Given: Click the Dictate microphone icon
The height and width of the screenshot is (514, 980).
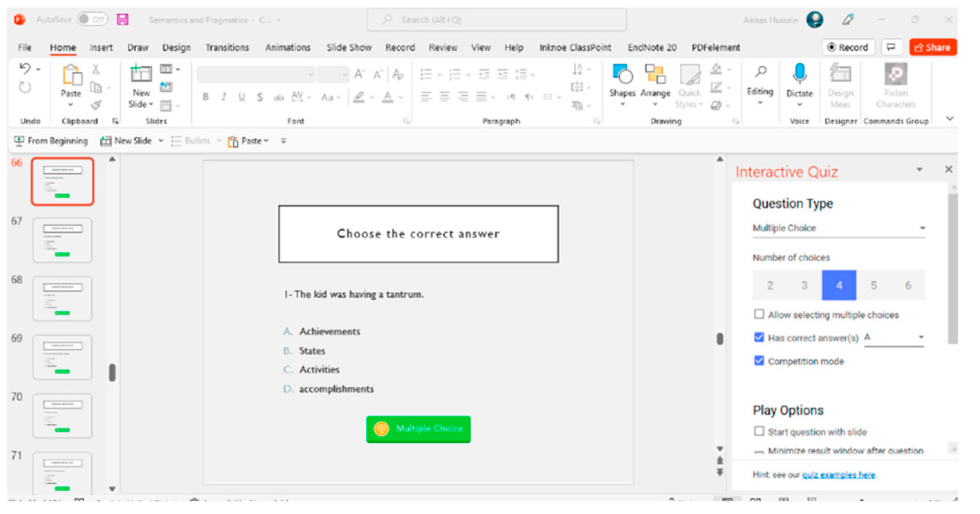Looking at the screenshot, I should point(799,74).
